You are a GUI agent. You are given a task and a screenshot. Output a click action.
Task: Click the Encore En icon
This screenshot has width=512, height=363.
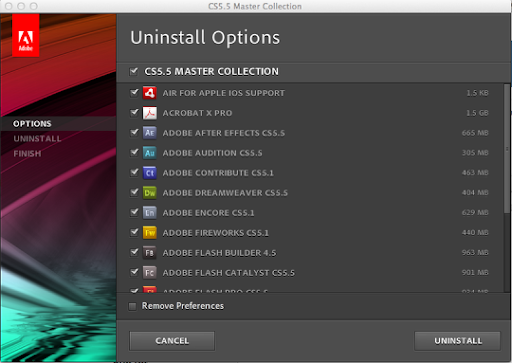150,213
